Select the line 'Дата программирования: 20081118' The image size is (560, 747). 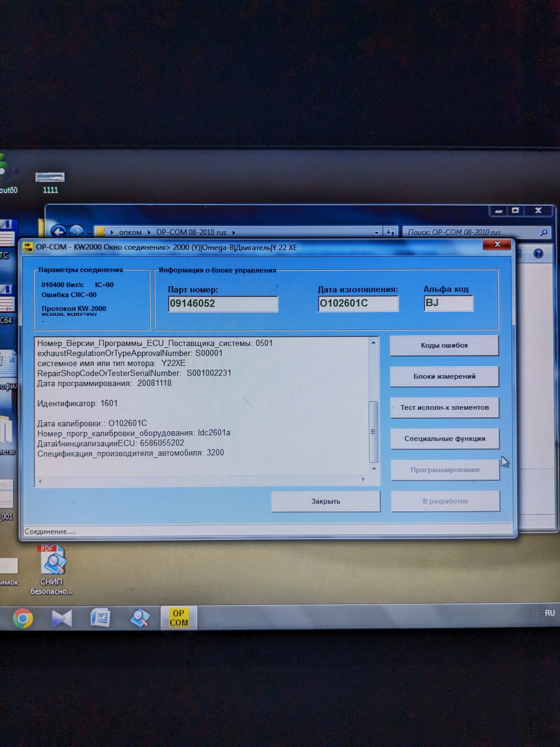104,383
